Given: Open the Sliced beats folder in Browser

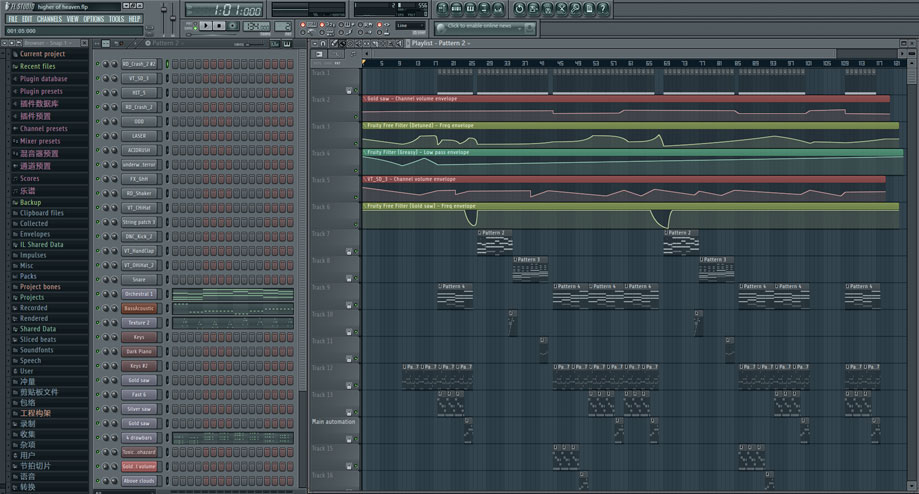Looking at the screenshot, I should pyautogui.click(x=38, y=339).
